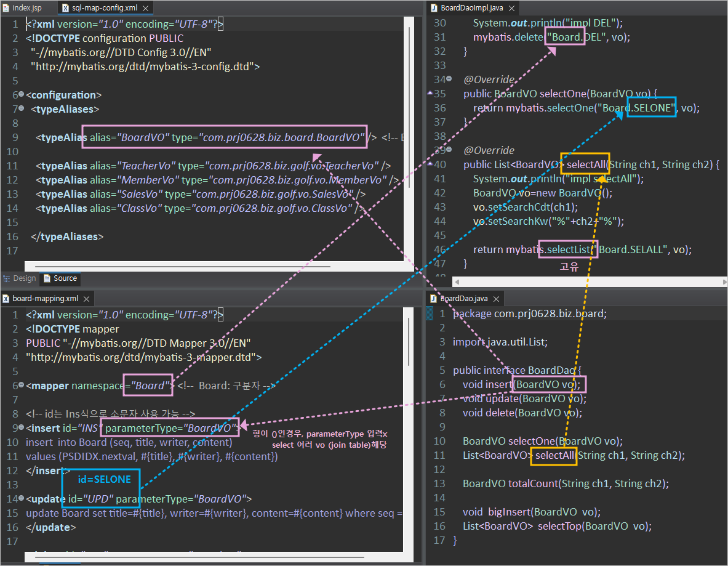Collapse the update id UPD fold marker
This screenshot has height=566, width=728.
tap(22, 498)
